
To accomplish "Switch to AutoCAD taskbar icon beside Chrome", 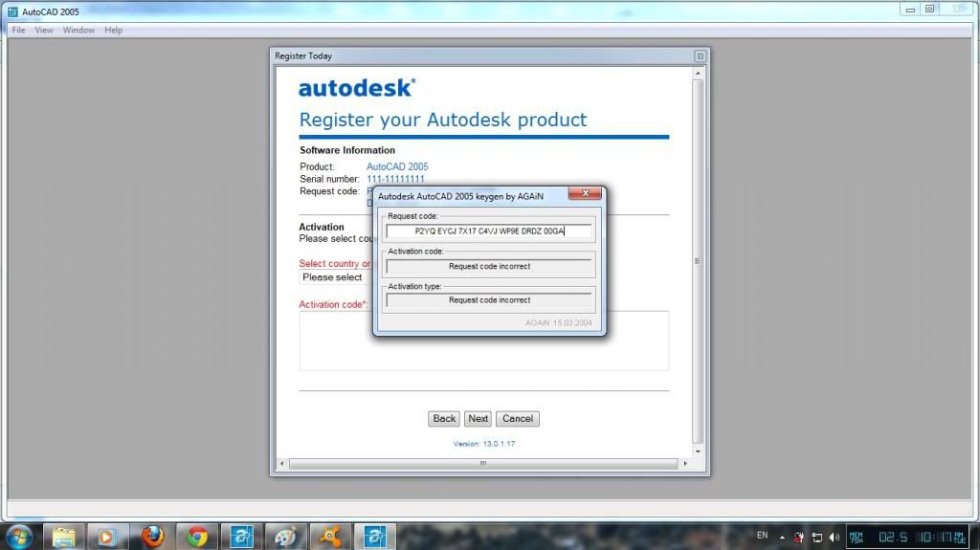I will 241,537.
